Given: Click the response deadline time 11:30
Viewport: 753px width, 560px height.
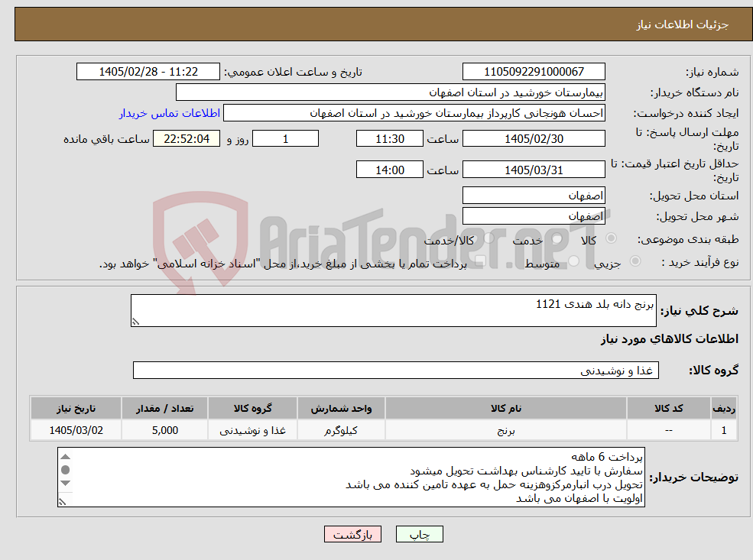Looking at the screenshot, I should [389, 139].
